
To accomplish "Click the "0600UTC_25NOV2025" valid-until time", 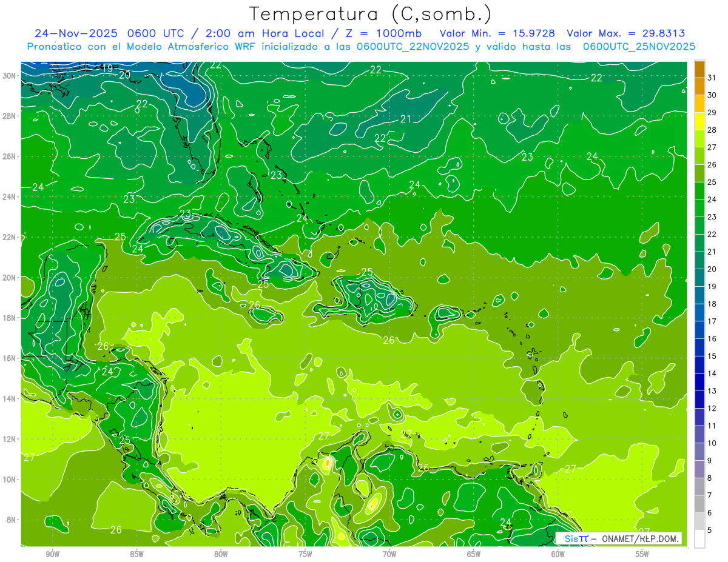I will [639, 47].
